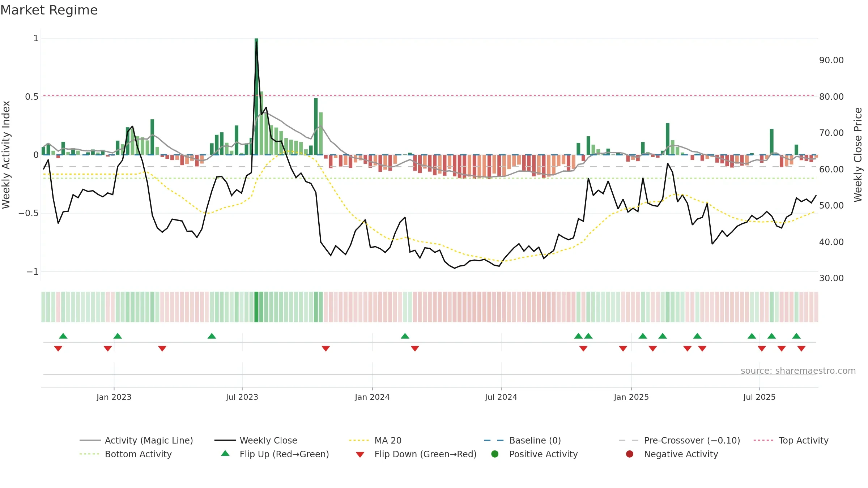Click the 0.5 activity axis label
The width and height of the screenshot is (868, 488).
(32, 97)
